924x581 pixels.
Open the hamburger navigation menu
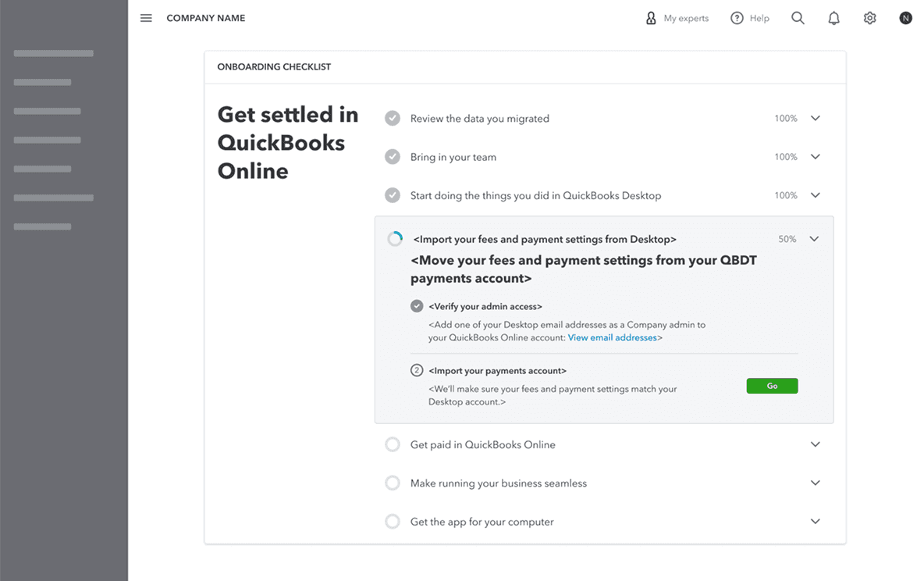[146, 18]
